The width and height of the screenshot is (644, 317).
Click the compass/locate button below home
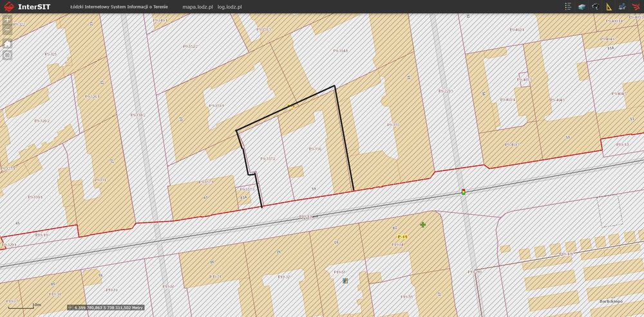(x=7, y=55)
